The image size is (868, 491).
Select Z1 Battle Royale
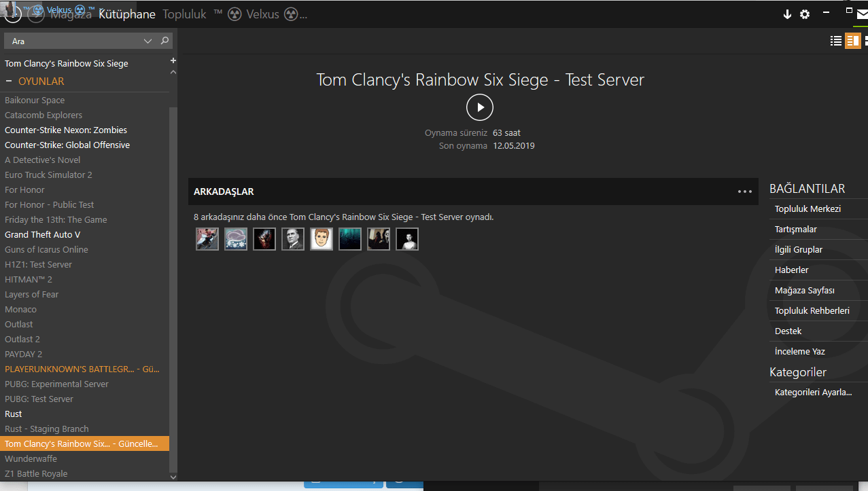coord(84,473)
